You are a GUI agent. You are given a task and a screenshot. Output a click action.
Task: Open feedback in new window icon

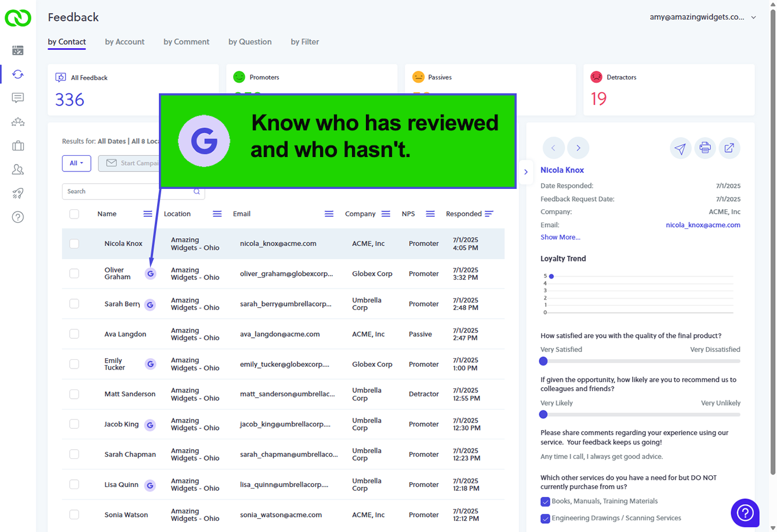(729, 148)
